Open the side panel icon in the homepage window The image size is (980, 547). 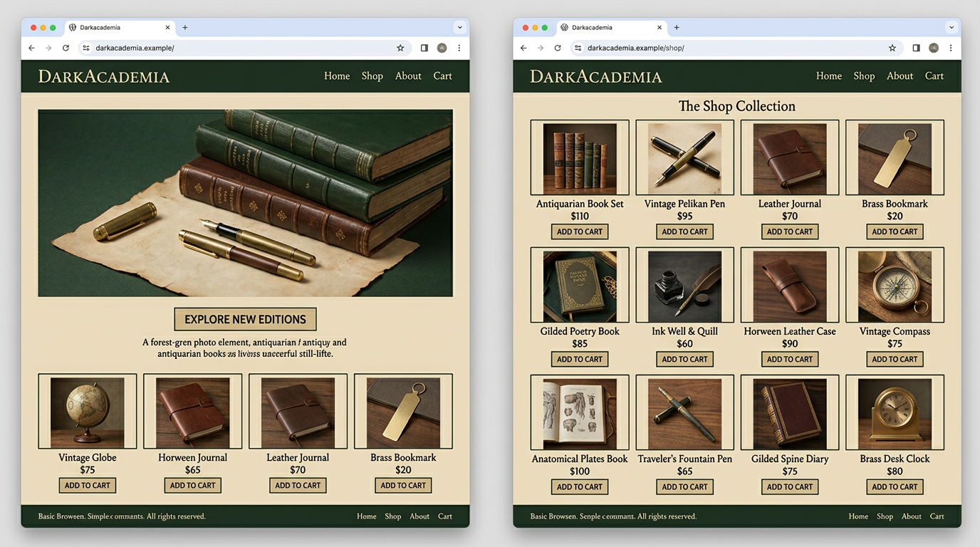424,48
